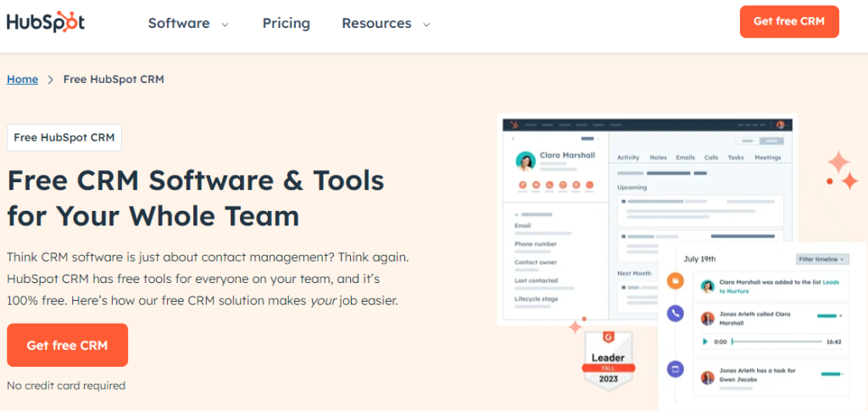Select the Emails tab in the mockup

point(685,158)
